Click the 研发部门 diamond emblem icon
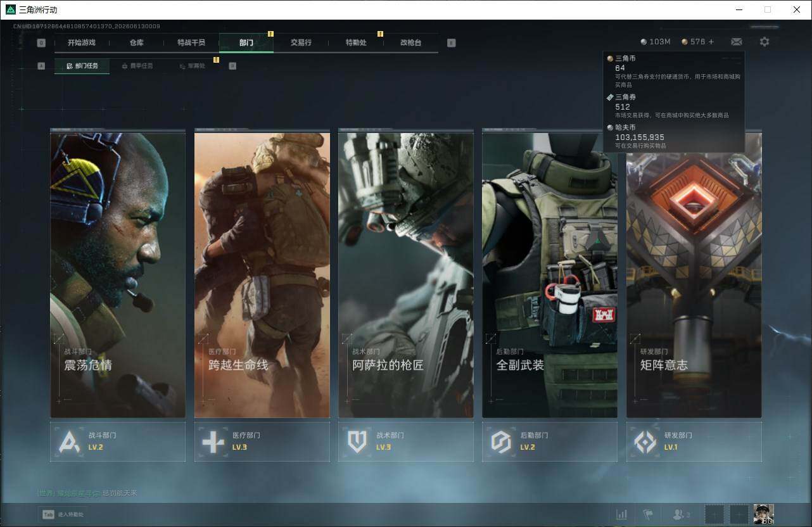The height and width of the screenshot is (527, 812). (x=645, y=441)
